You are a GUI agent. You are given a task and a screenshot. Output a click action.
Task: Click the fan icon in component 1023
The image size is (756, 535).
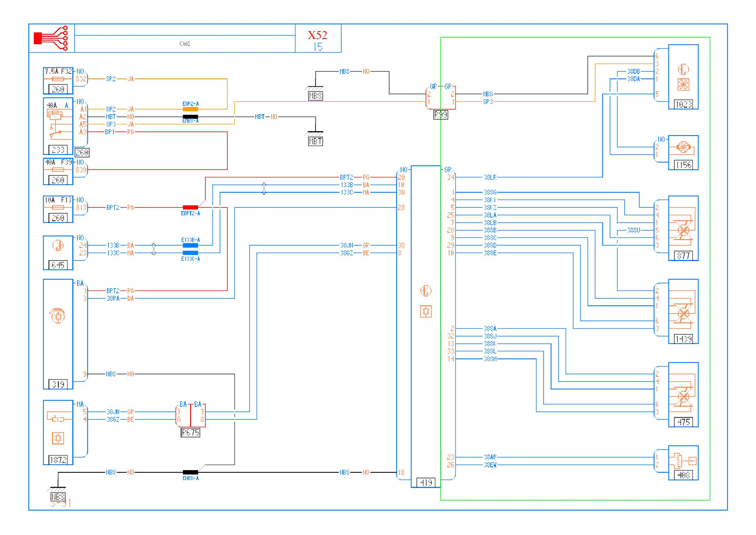(x=683, y=84)
